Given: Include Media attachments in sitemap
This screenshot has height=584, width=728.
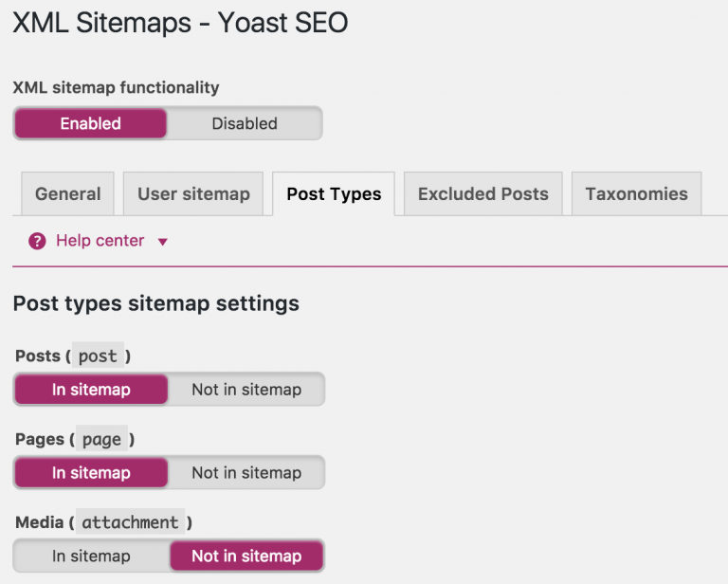Looking at the screenshot, I should 91,557.
